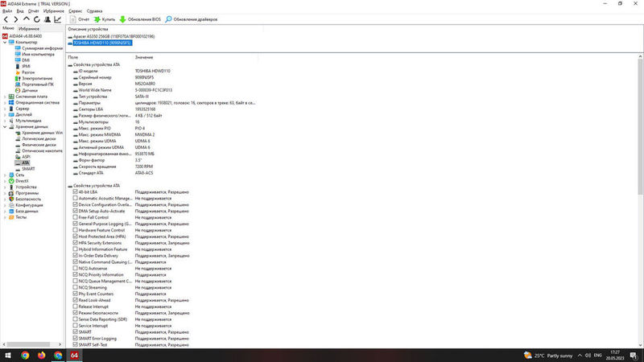
Task: Select Оптические накопители in the tree
Action: (x=42, y=150)
